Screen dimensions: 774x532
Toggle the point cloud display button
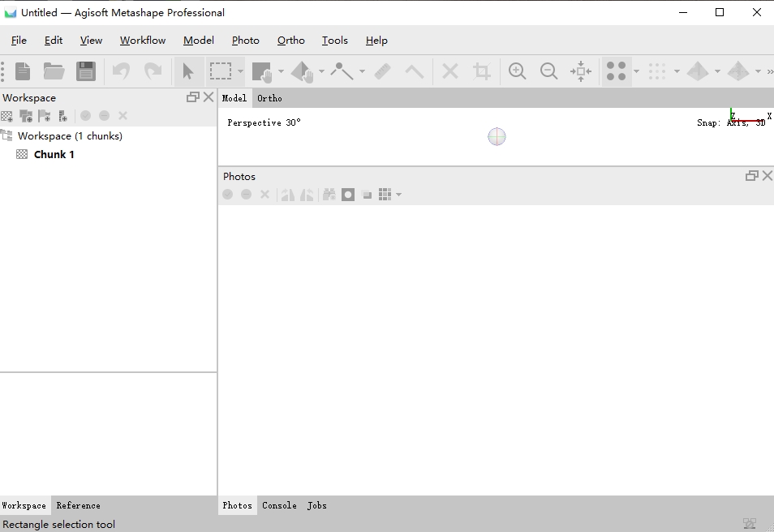pos(617,71)
